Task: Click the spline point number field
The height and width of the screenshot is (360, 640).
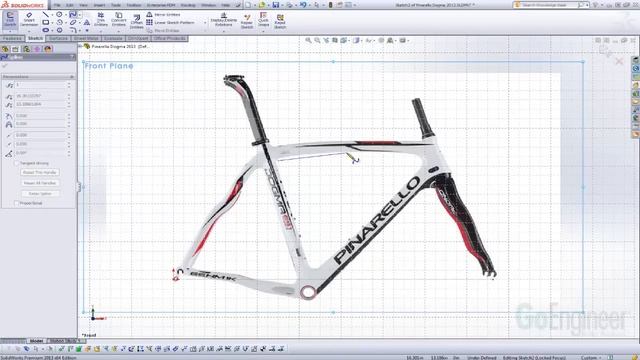Action: (40, 85)
